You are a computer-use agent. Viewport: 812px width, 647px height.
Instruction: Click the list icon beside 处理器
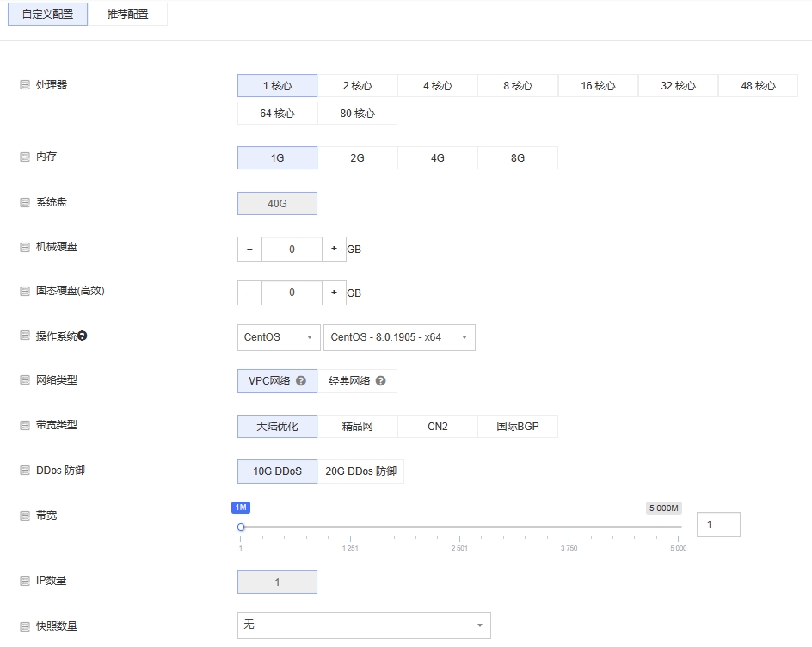pos(25,85)
